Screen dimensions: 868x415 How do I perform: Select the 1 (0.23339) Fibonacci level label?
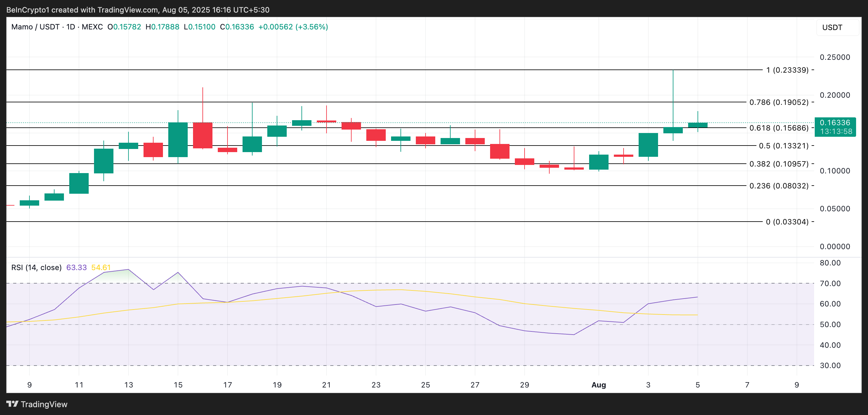[x=787, y=70]
